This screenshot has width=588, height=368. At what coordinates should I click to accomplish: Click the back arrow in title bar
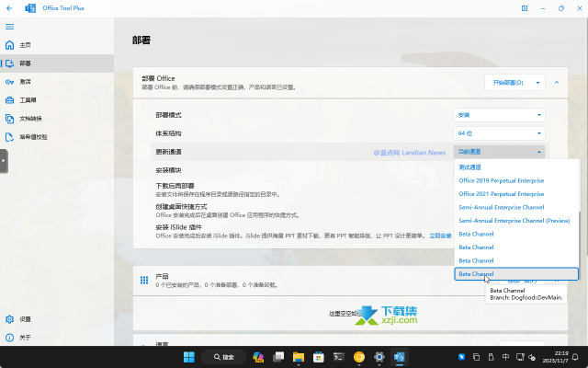[x=9, y=8]
